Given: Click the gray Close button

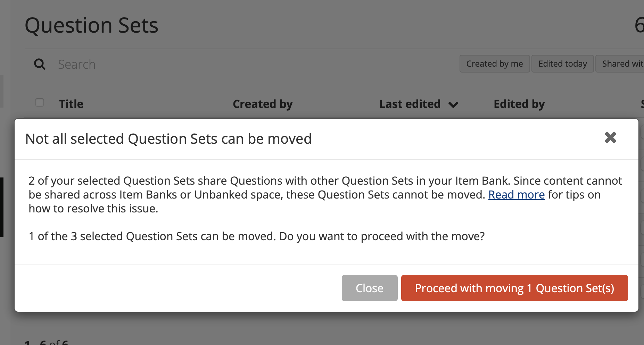Looking at the screenshot, I should coord(370,288).
